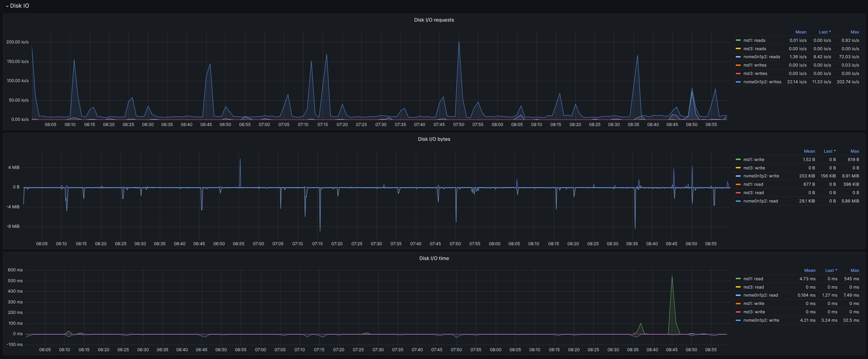This screenshot has height=359, width=868.
Task: Sort Disk I/O requests legend by Mean
Action: [x=801, y=32]
